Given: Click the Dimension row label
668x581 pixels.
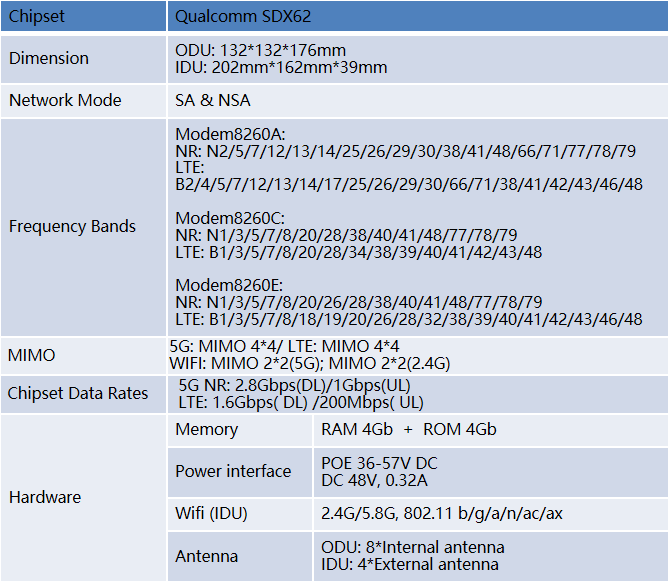Looking at the screenshot, I should pos(49,58).
